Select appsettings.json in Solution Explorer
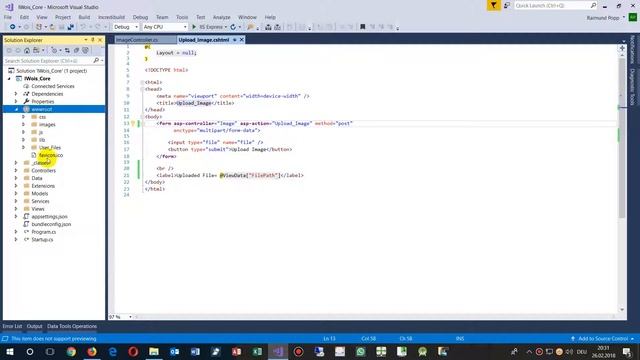The width and height of the screenshot is (640, 360). coord(49,217)
